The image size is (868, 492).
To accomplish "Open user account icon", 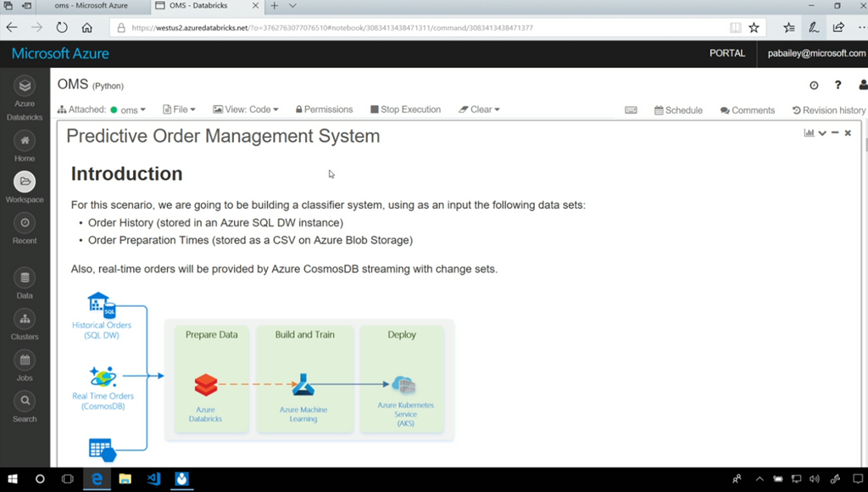I will pyautogui.click(x=863, y=85).
